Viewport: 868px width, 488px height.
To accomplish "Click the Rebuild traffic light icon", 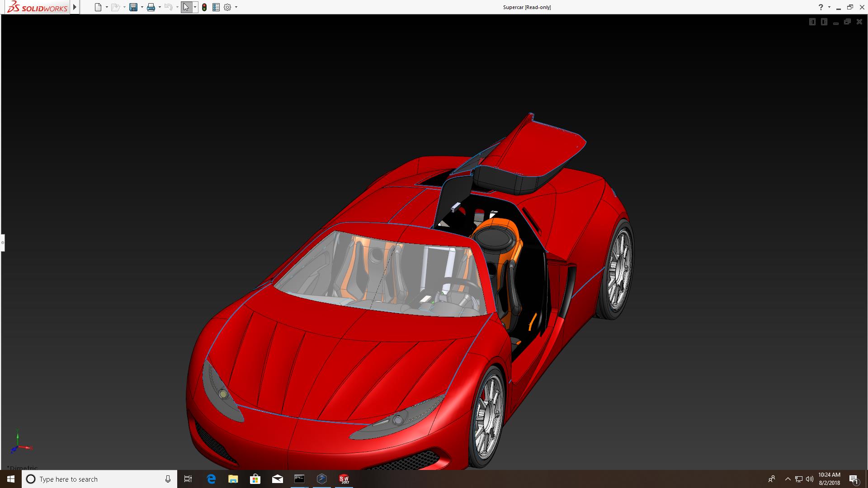I will (x=204, y=7).
